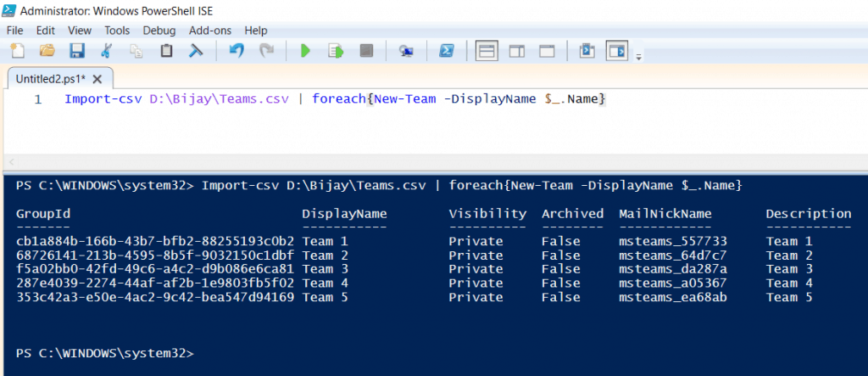Undo last edit with blue arrow
Viewport: 868px width, 376px height.
coord(236,52)
